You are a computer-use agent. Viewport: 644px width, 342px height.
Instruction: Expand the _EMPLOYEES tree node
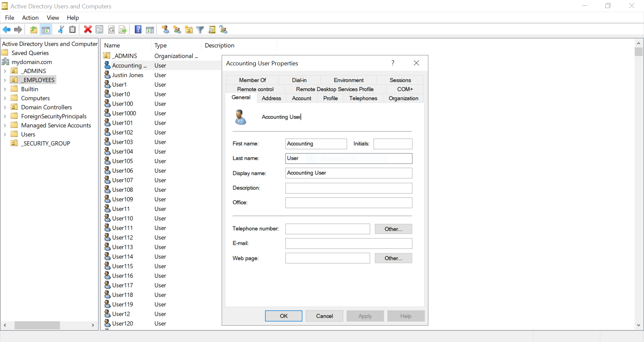coord(5,80)
